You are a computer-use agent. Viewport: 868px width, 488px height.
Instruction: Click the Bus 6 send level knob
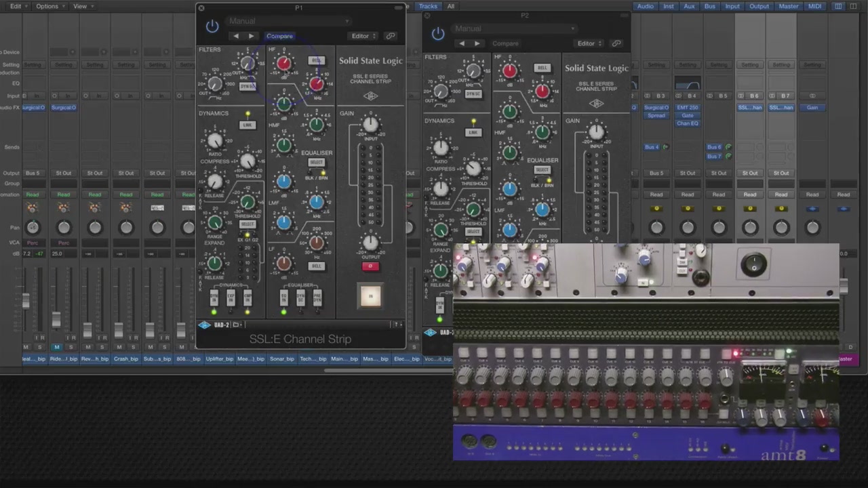click(x=728, y=147)
